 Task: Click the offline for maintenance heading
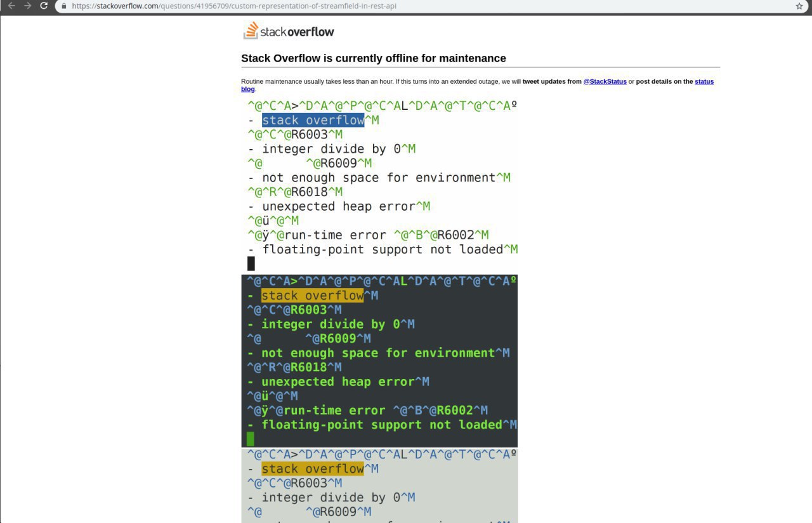[x=374, y=58]
